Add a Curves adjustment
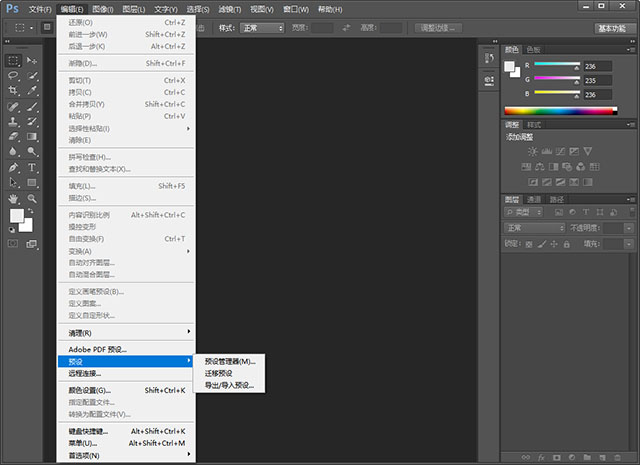Image resolution: width=640 pixels, height=465 pixels. (x=560, y=151)
